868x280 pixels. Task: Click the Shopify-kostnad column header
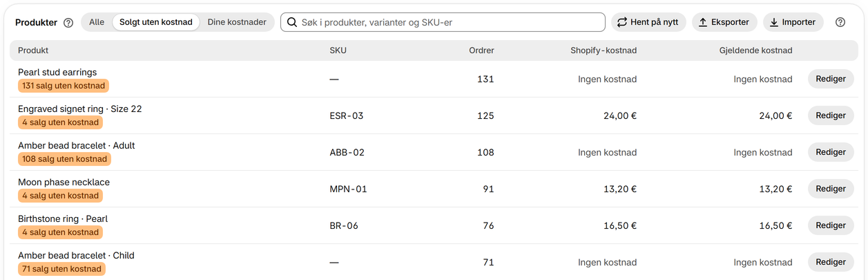click(604, 50)
